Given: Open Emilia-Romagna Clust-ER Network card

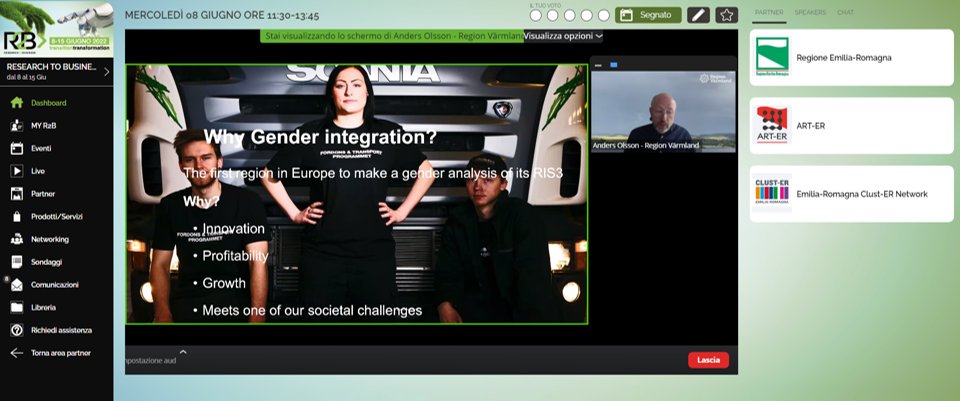Looking at the screenshot, I should click(x=852, y=193).
